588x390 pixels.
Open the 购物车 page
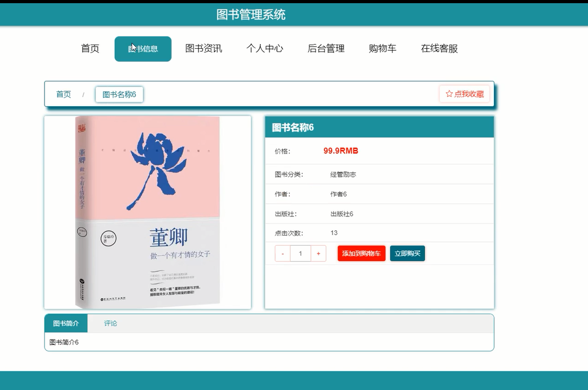click(x=382, y=49)
